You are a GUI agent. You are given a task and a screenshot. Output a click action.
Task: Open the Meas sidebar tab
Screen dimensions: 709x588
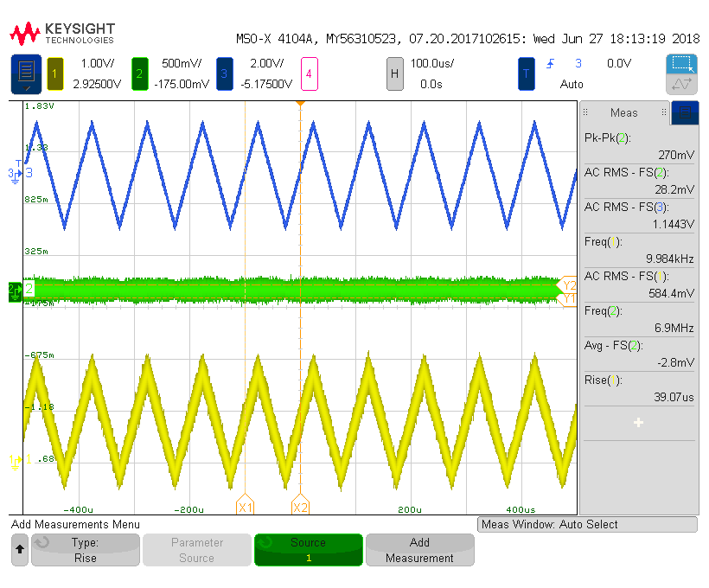pyautogui.click(x=623, y=112)
